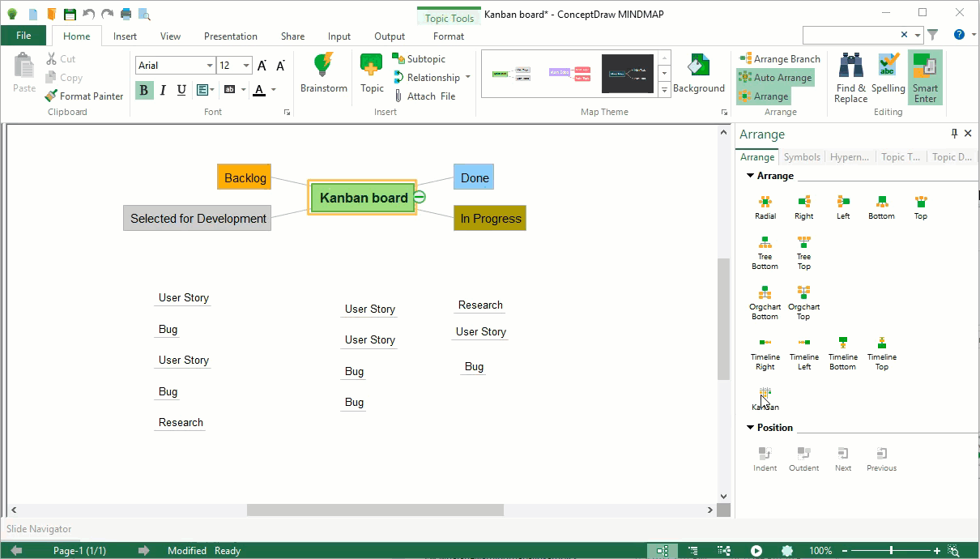The image size is (980, 559).
Task: Switch to the View ribbon tab
Action: click(x=170, y=36)
